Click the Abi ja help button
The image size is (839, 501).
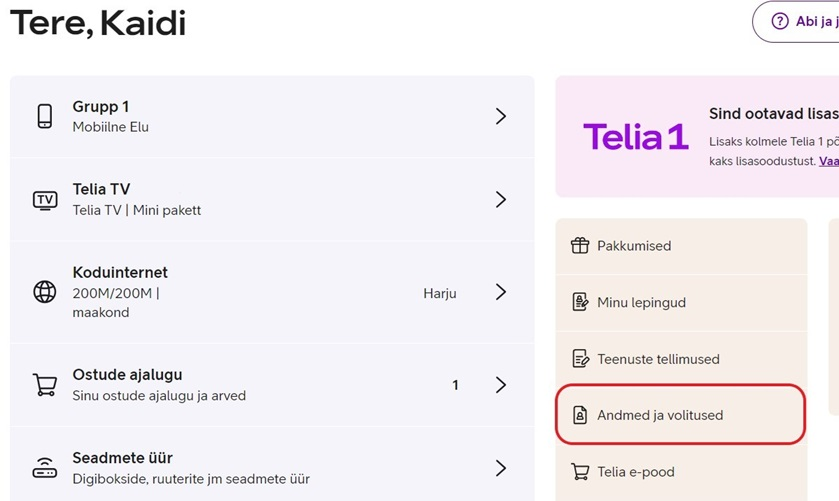tap(796, 21)
